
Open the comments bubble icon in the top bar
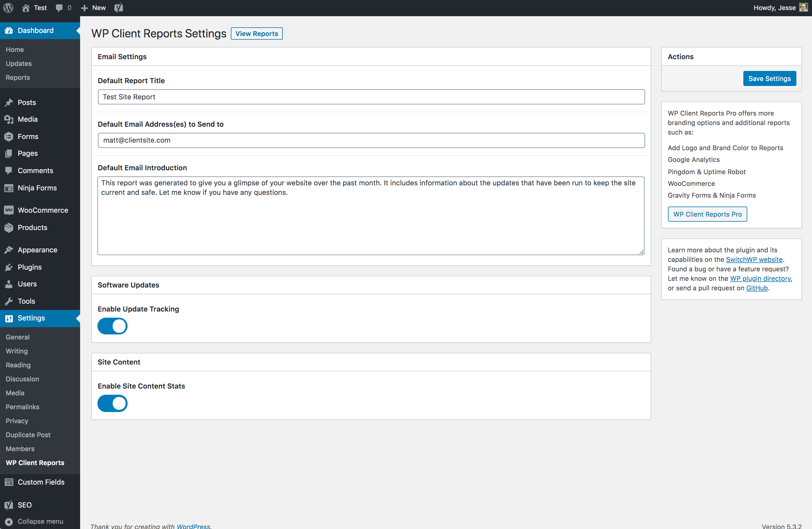[x=59, y=8]
